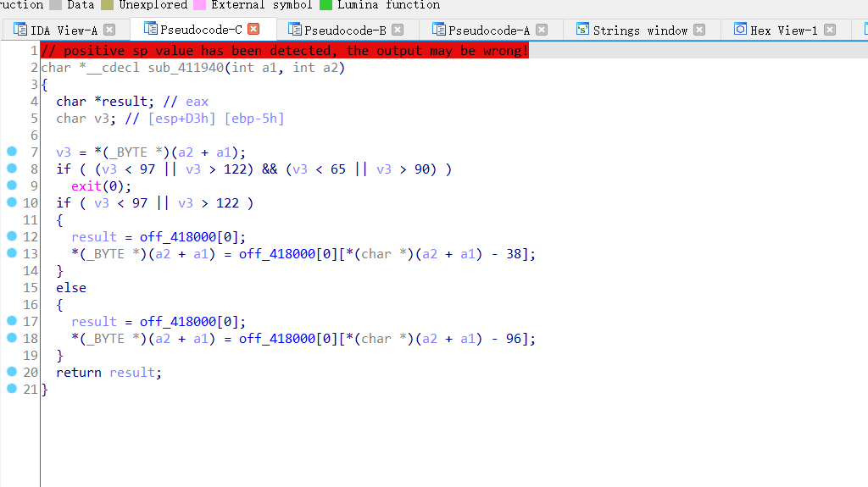Click the Hex View-1 tab icon
The width and height of the screenshot is (868, 487).
coord(740,29)
